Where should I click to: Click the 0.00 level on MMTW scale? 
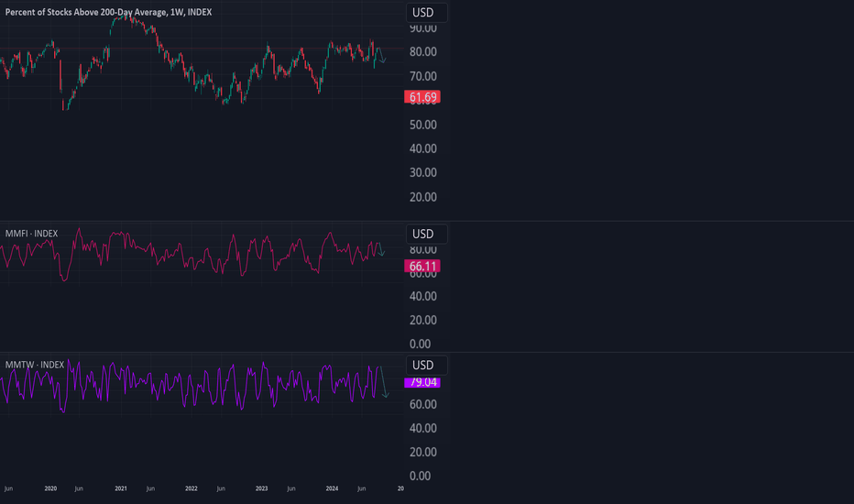pyautogui.click(x=420, y=477)
